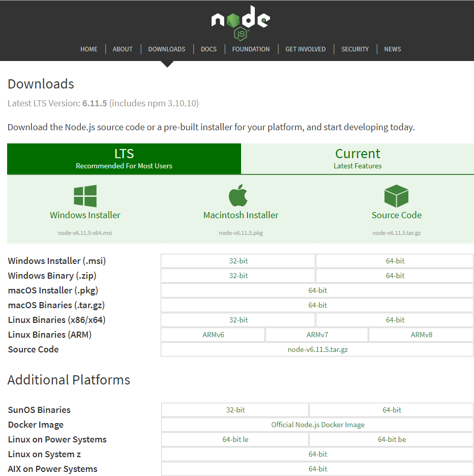The width and height of the screenshot is (474, 476).
Task: Download 32-bit Windows Installer (.msi)
Action: 238,261
